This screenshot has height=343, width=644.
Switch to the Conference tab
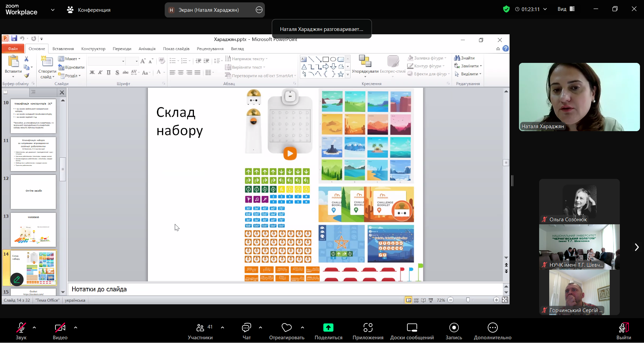(89, 10)
